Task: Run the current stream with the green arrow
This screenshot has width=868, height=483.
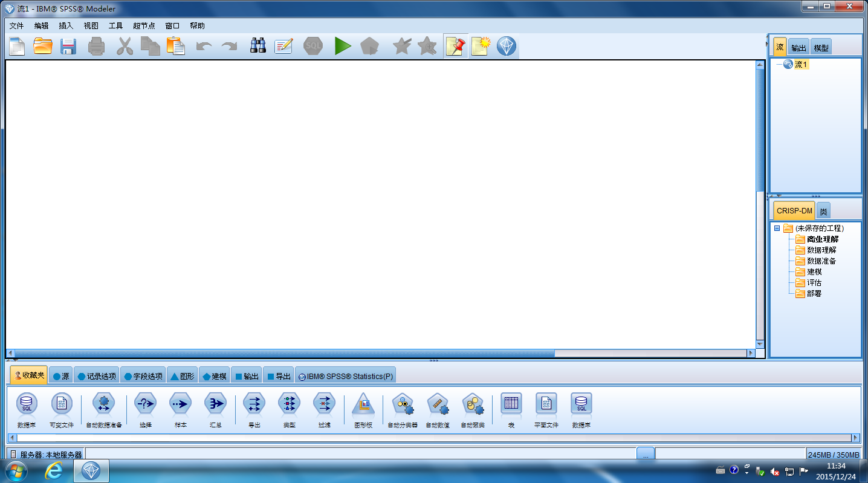Action: click(x=342, y=46)
